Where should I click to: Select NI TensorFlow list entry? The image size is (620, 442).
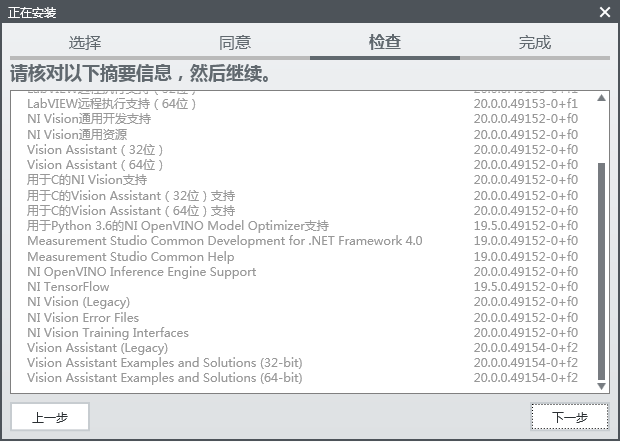tap(68, 287)
